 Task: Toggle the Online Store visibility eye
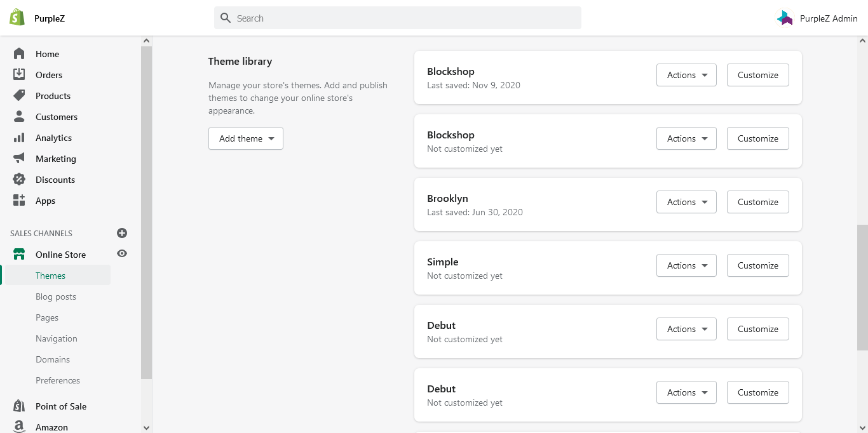(121, 253)
